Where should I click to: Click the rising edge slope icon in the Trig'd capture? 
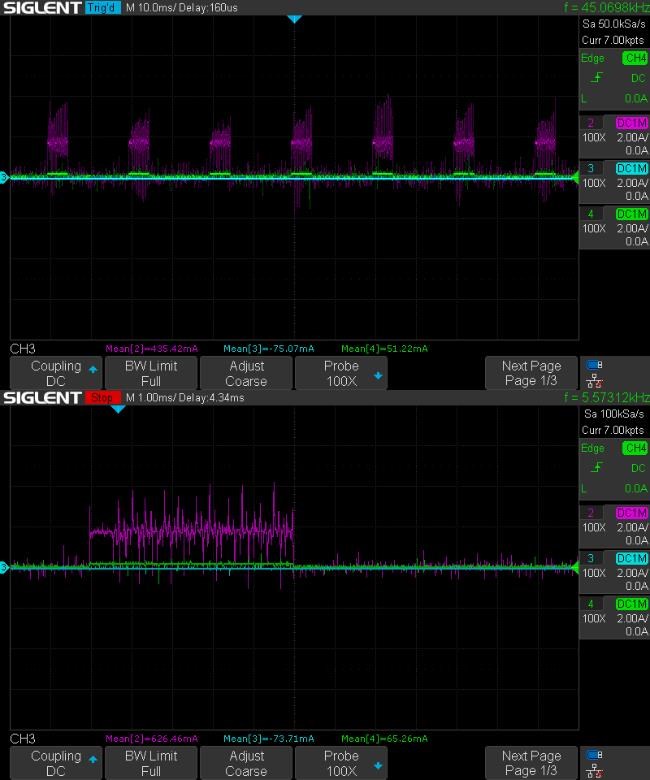click(x=597, y=78)
